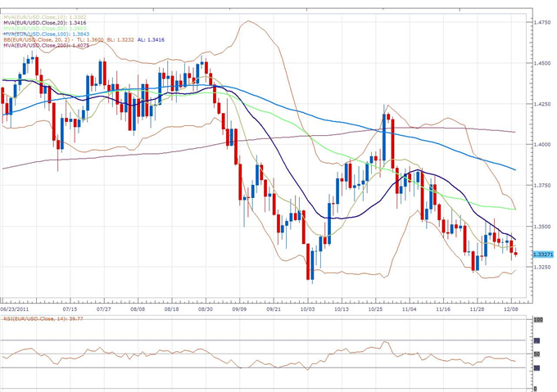Image resolution: width=557 pixels, height=392 pixels.
Task: Click the RSI midline 50 level label
Action: coord(537,354)
